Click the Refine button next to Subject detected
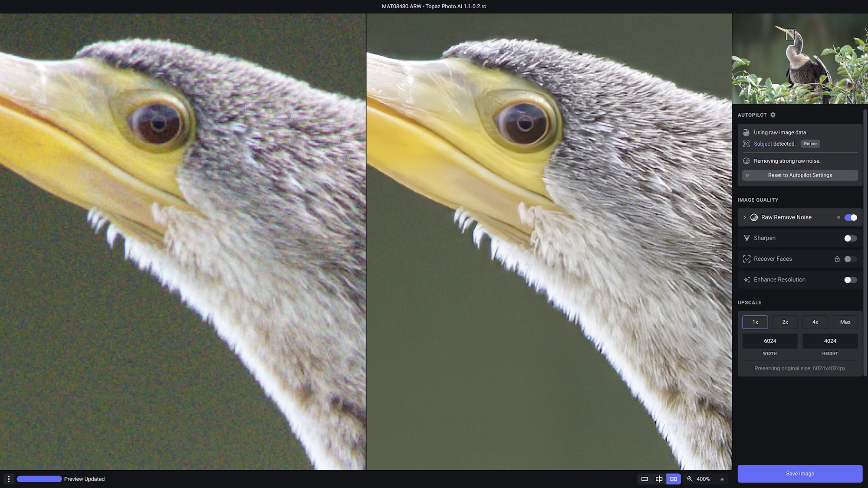Screen dimensions: 868x488 pos(810,144)
